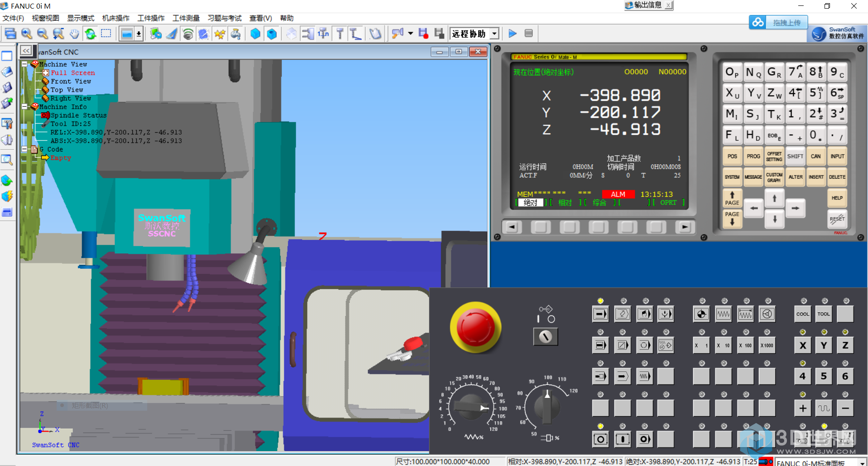Click the red-dot record save icon
This screenshot has height=466, width=868.
423,34
